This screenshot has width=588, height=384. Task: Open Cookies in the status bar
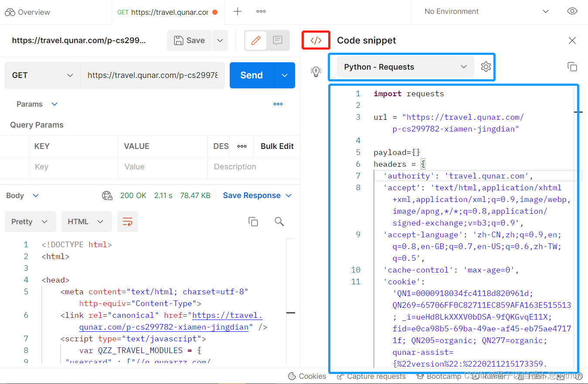coord(307,376)
